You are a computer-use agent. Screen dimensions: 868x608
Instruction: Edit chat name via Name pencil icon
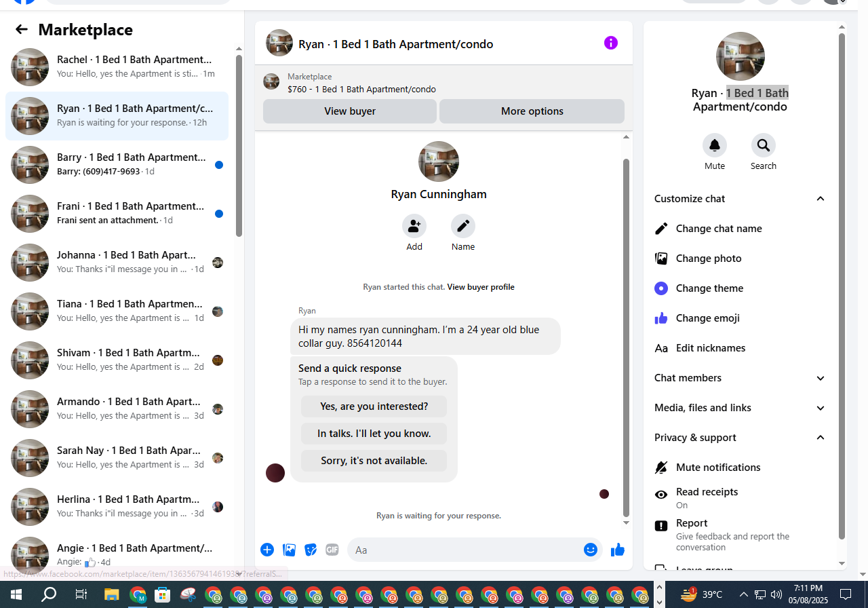463,226
